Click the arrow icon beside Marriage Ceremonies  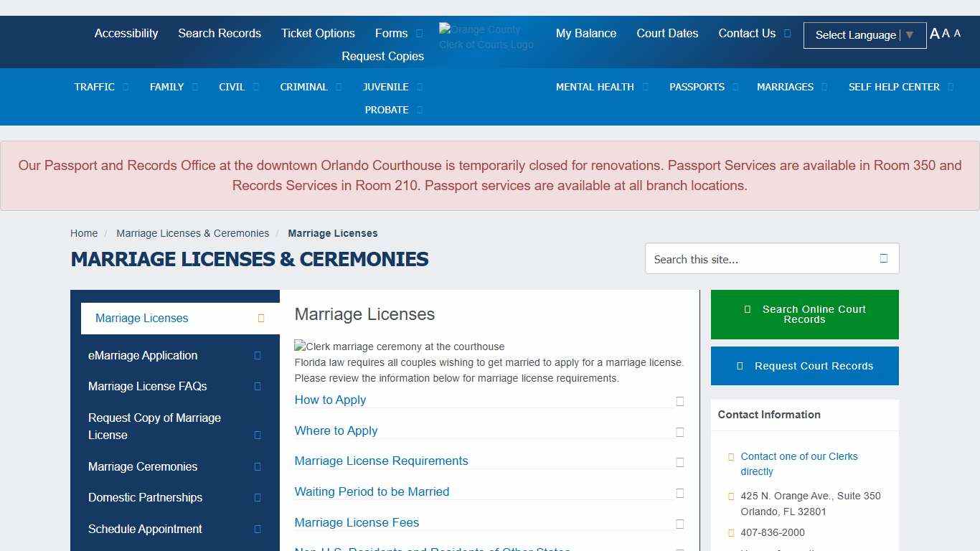point(258,467)
